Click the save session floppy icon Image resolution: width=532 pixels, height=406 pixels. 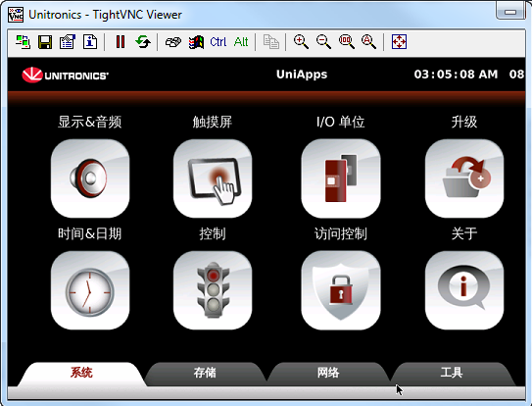45,42
